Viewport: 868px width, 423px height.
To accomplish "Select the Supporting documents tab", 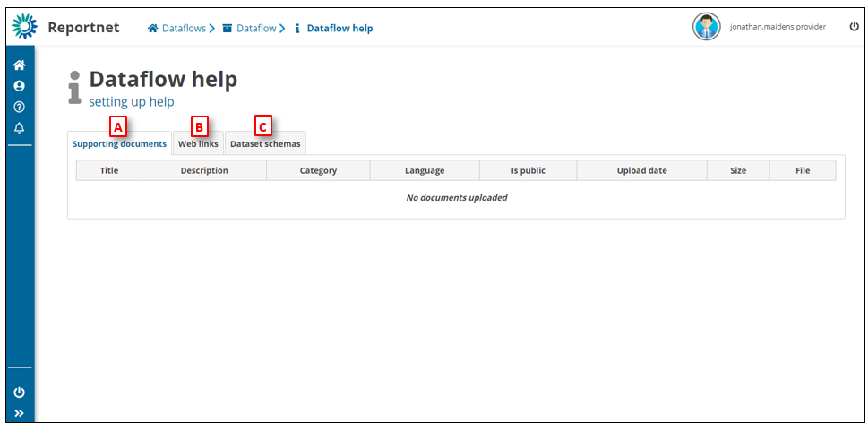I will coord(119,143).
